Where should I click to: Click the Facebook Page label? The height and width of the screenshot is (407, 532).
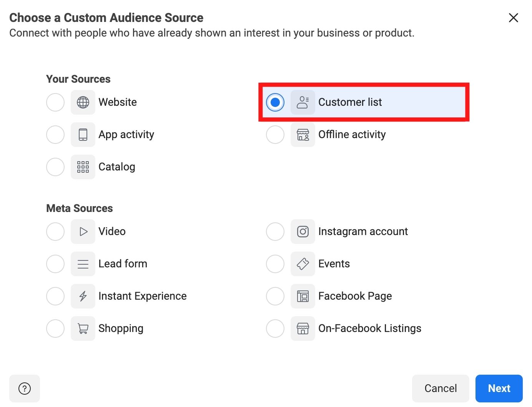click(355, 296)
